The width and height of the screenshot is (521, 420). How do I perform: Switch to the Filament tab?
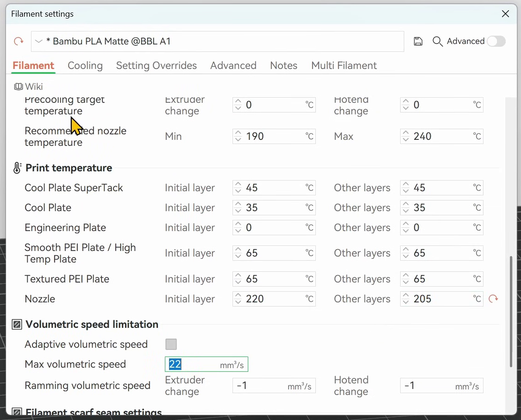tap(33, 65)
